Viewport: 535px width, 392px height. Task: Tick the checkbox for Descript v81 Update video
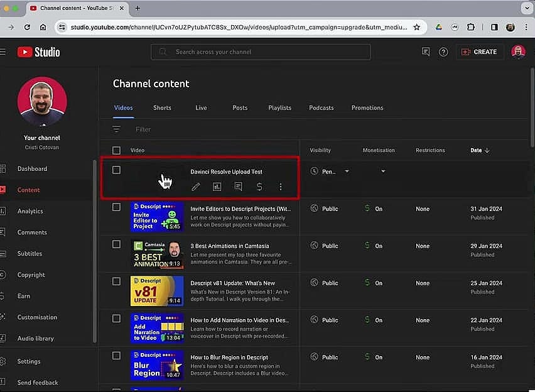116,281
